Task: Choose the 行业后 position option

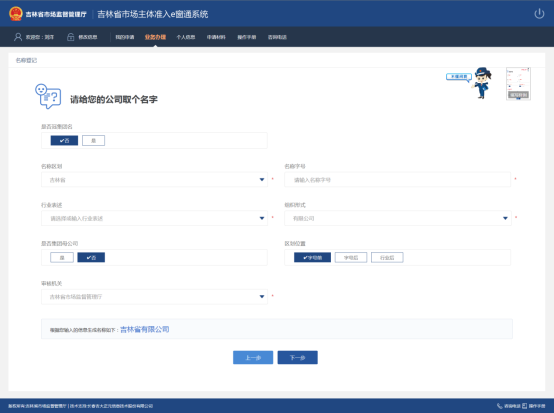Action: (x=387, y=258)
